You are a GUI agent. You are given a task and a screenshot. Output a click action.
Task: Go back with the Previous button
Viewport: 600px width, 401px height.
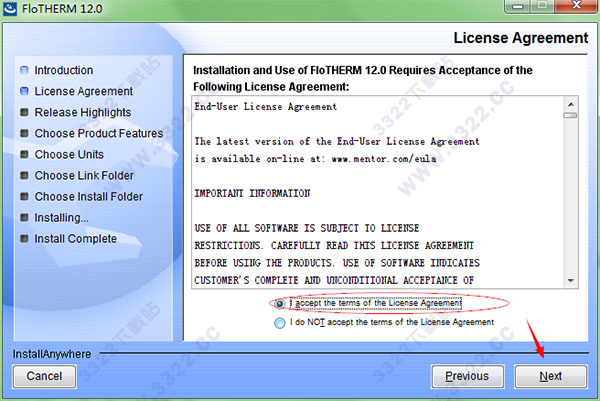coord(467,377)
